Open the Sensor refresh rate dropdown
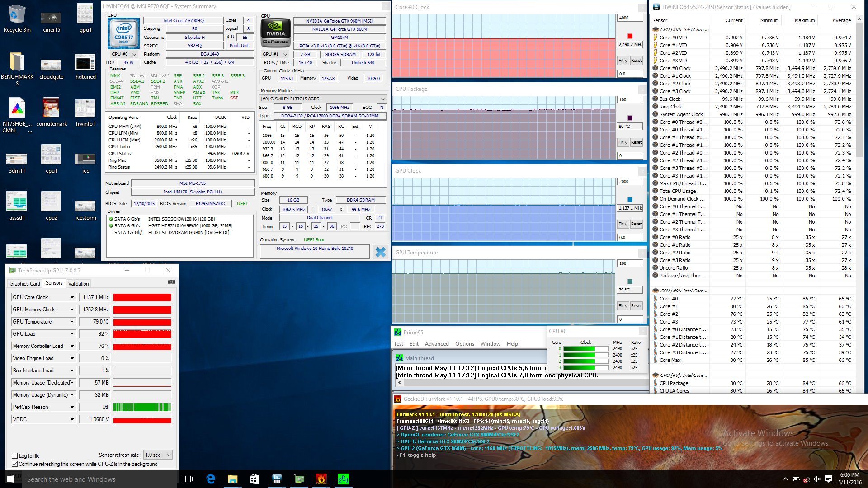Viewport: 868px width, 488px height. click(x=158, y=455)
